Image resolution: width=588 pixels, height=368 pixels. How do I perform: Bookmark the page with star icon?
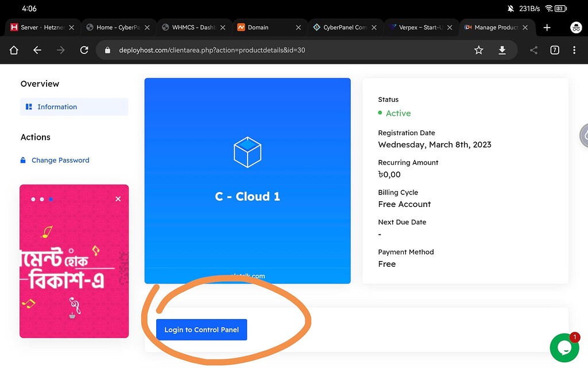coord(478,50)
